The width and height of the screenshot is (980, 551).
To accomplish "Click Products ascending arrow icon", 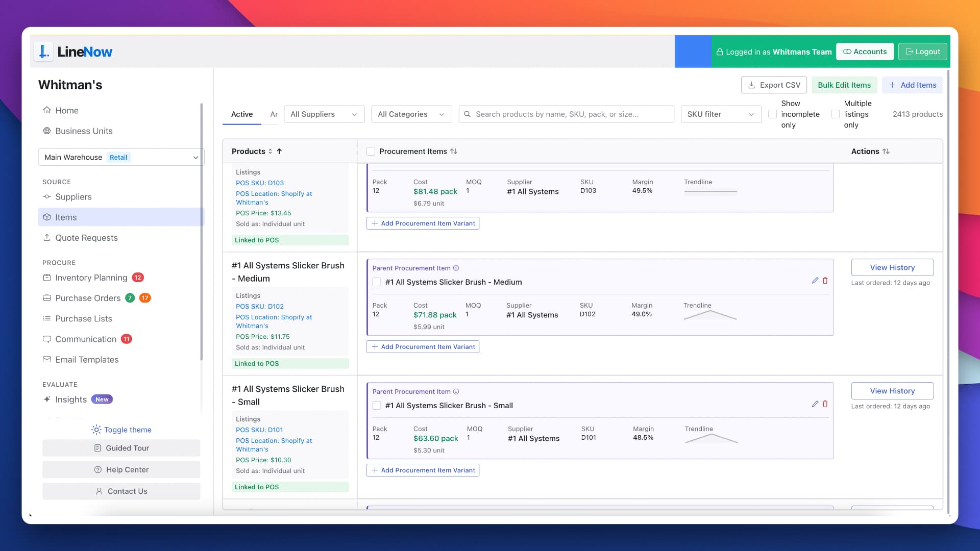I will (x=279, y=152).
